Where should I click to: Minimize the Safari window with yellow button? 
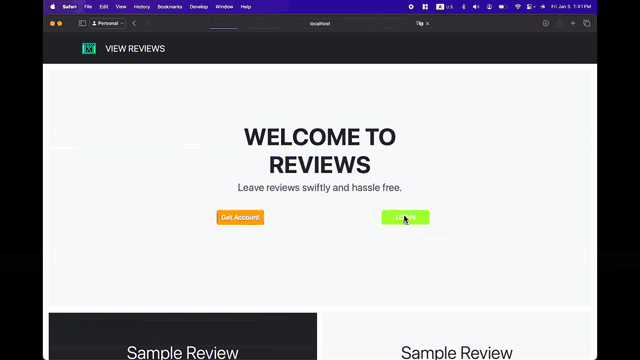click(60, 23)
